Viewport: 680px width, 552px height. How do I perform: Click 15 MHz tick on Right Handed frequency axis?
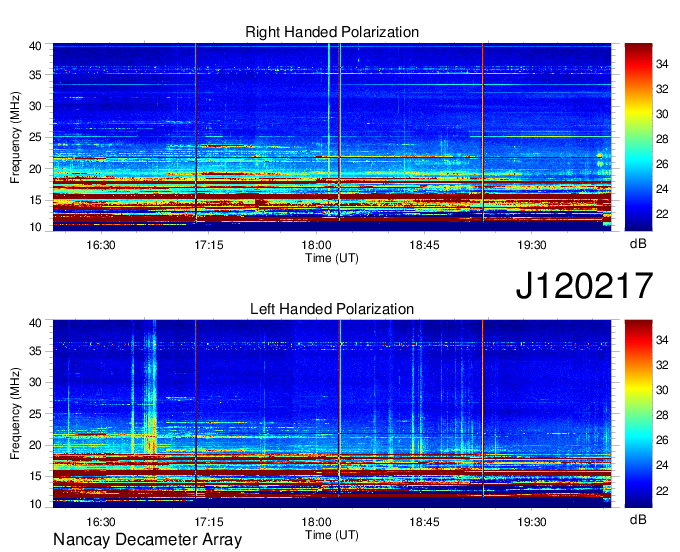click(36, 200)
